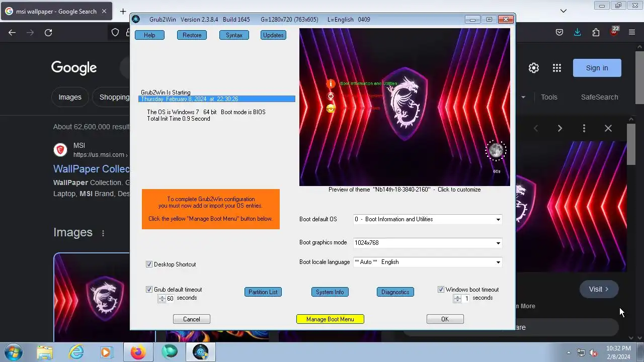
Task: Check for Updates in Grub2Win
Action: pyautogui.click(x=273, y=35)
